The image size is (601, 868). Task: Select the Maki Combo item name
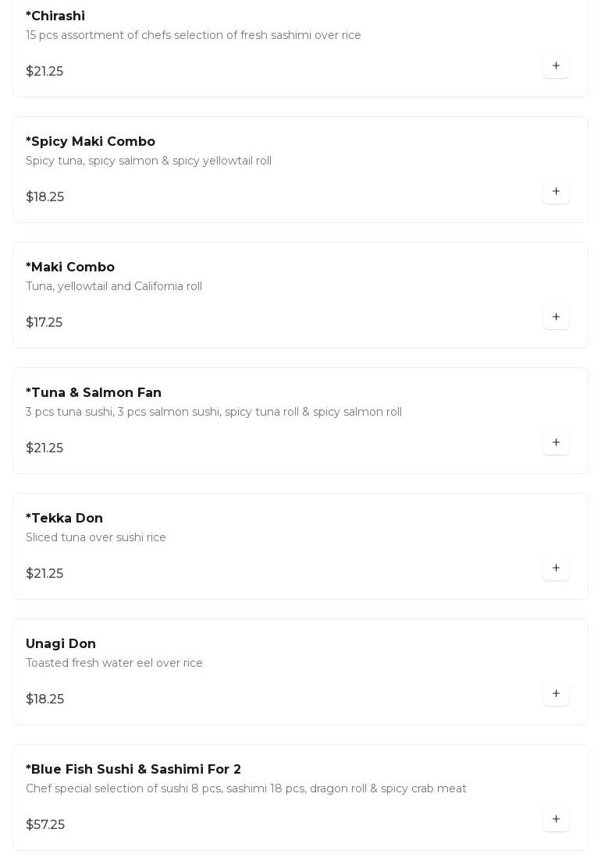[x=70, y=267]
